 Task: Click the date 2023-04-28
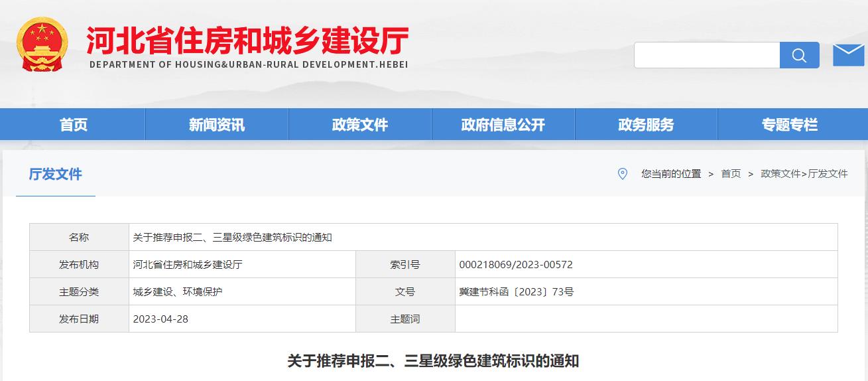coord(160,319)
